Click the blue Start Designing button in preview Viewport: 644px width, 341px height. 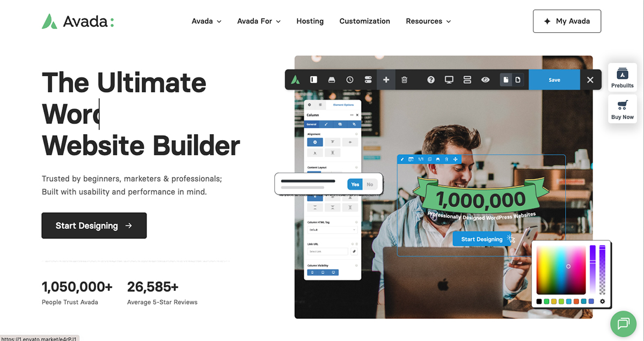point(482,239)
